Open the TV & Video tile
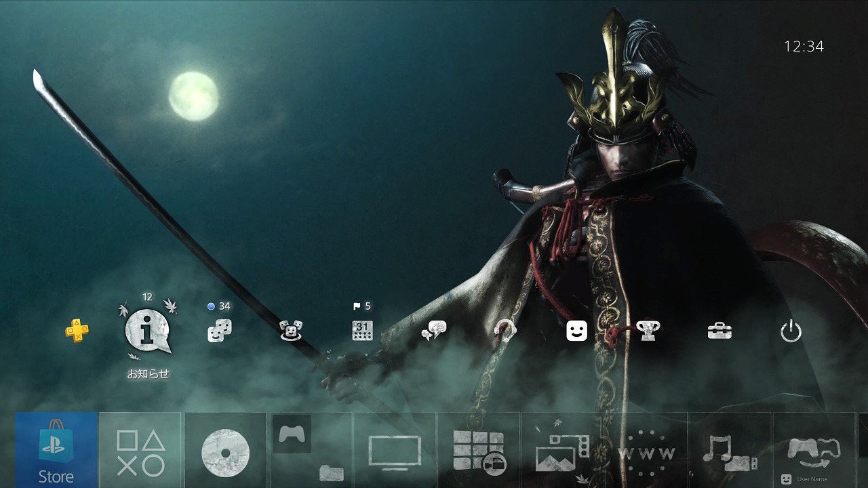This screenshot has width=868, height=488. click(x=395, y=451)
